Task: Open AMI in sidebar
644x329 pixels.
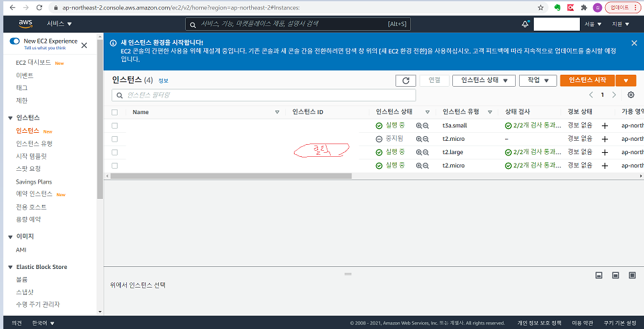Action: pos(21,250)
